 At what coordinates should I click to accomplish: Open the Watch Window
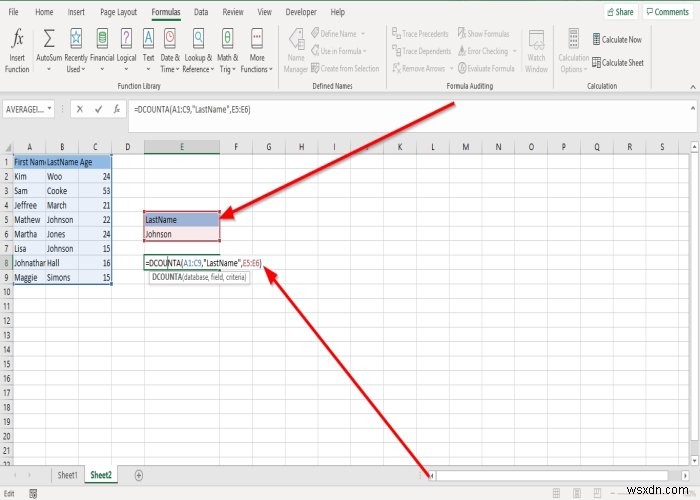(536, 50)
